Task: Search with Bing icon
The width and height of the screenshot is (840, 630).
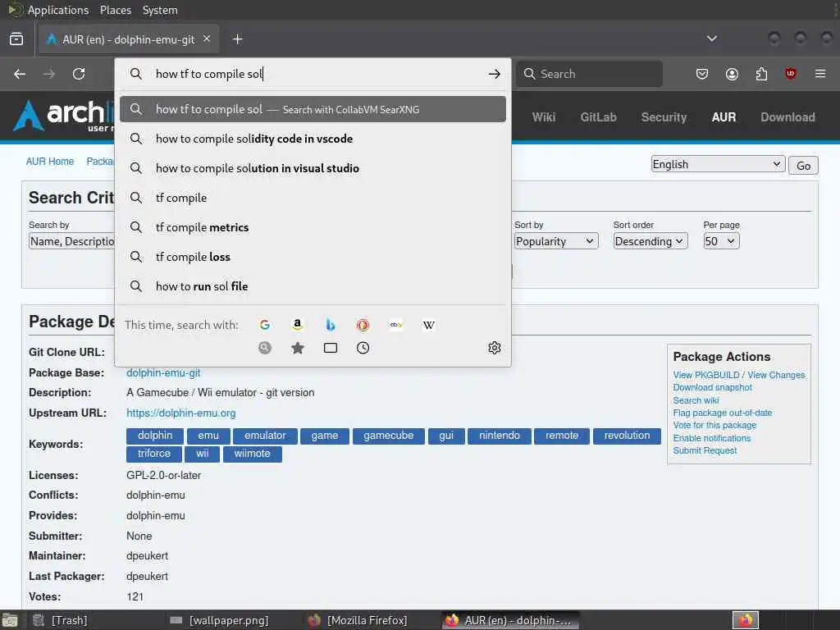Action: (331, 325)
